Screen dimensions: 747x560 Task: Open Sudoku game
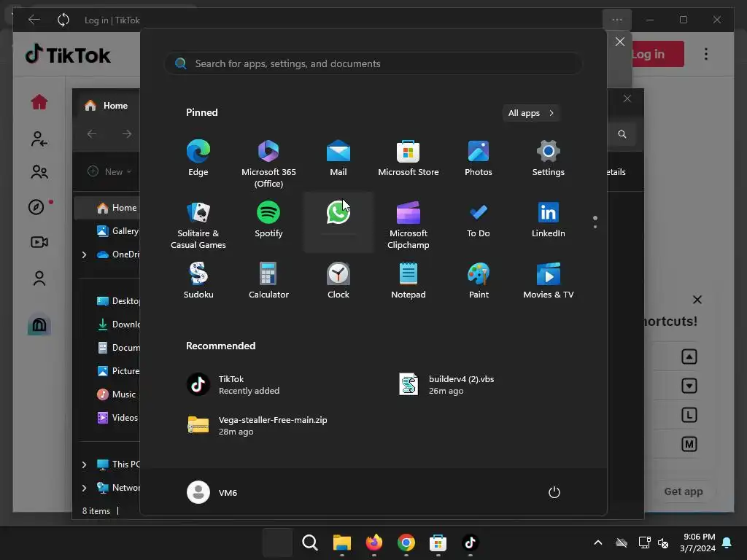[198, 281]
